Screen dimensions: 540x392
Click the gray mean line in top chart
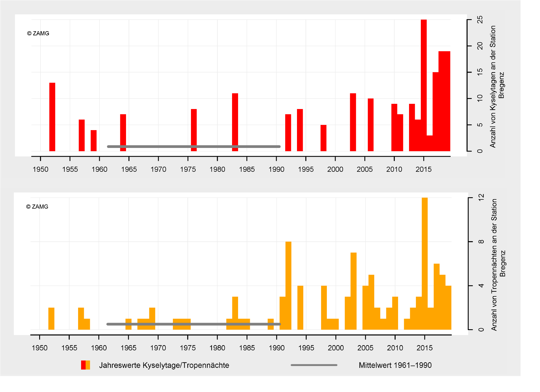point(164,147)
